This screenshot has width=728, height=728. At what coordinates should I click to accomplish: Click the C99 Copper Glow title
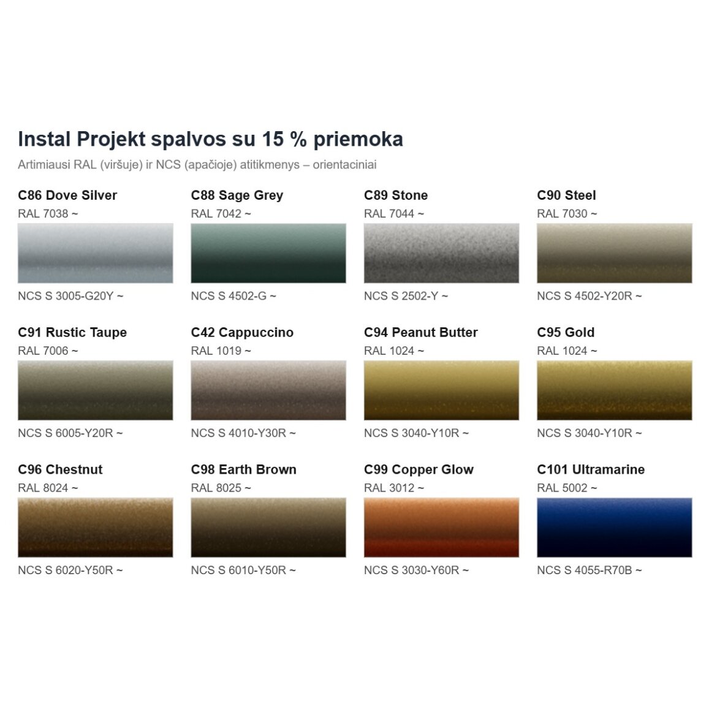coord(419,469)
